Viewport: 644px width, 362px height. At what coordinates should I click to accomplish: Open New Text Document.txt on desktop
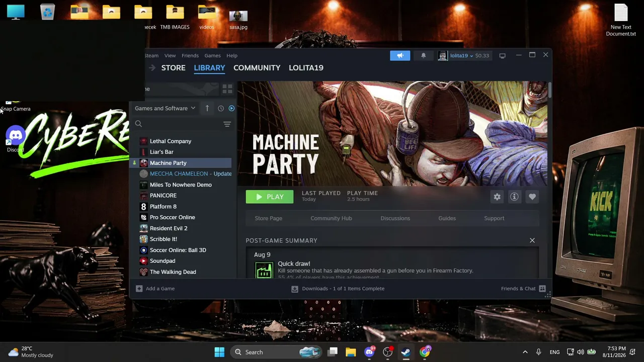pos(621,21)
